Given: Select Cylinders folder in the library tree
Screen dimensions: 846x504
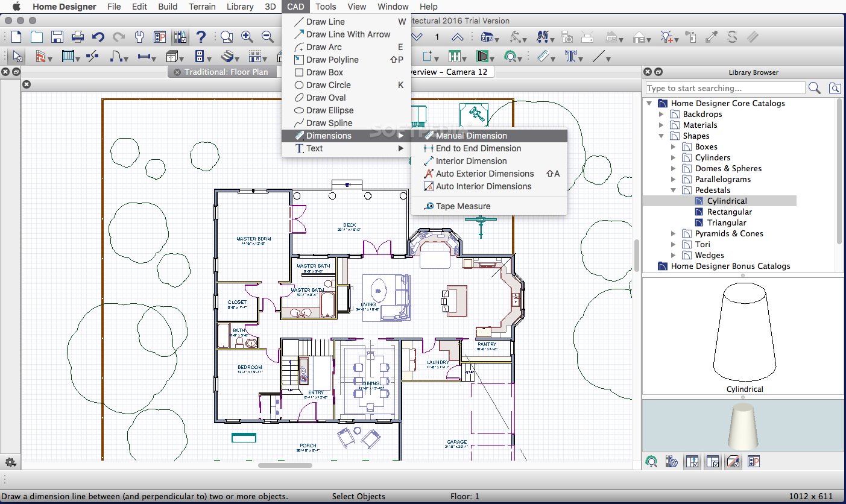Looking at the screenshot, I should pos(713,158).
